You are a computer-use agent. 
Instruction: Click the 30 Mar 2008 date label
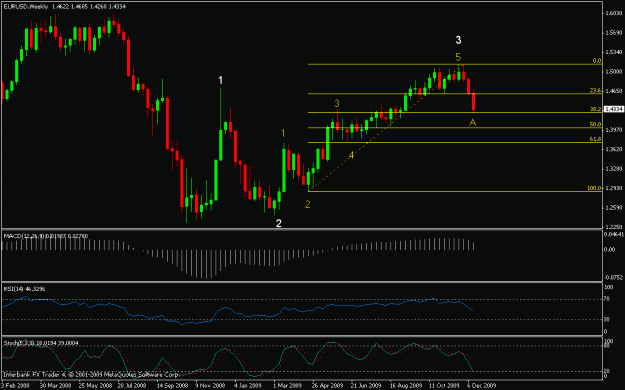tap(55, 386)
